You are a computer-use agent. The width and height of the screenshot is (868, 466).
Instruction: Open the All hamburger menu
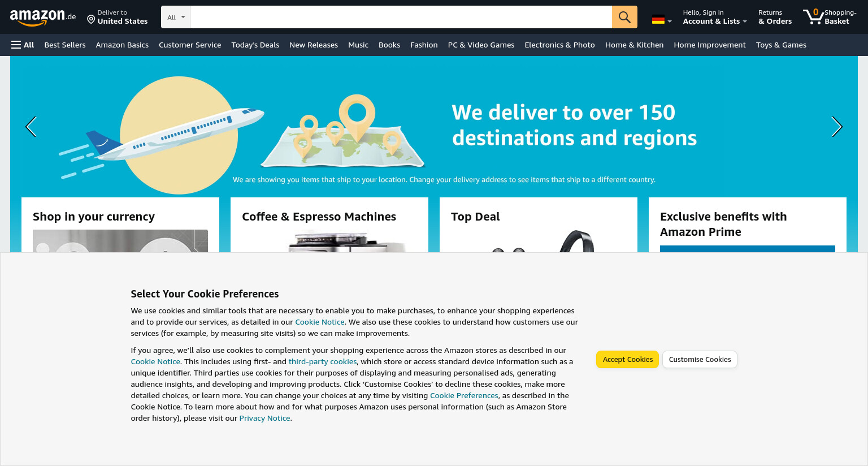pos(23,45)
